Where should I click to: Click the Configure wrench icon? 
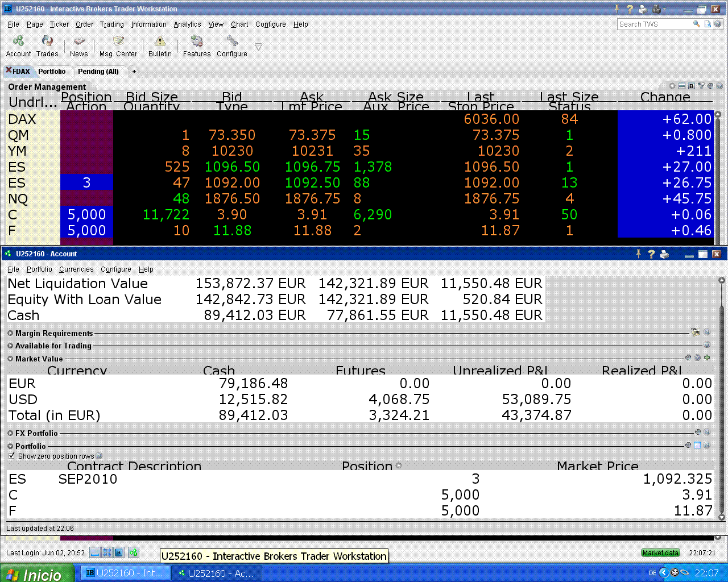[232, 41]
